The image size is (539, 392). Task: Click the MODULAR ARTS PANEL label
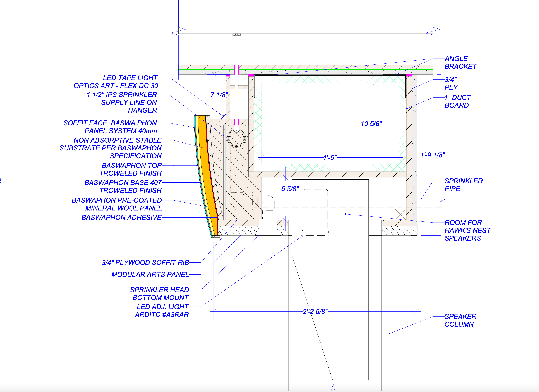tap(150, 274)
